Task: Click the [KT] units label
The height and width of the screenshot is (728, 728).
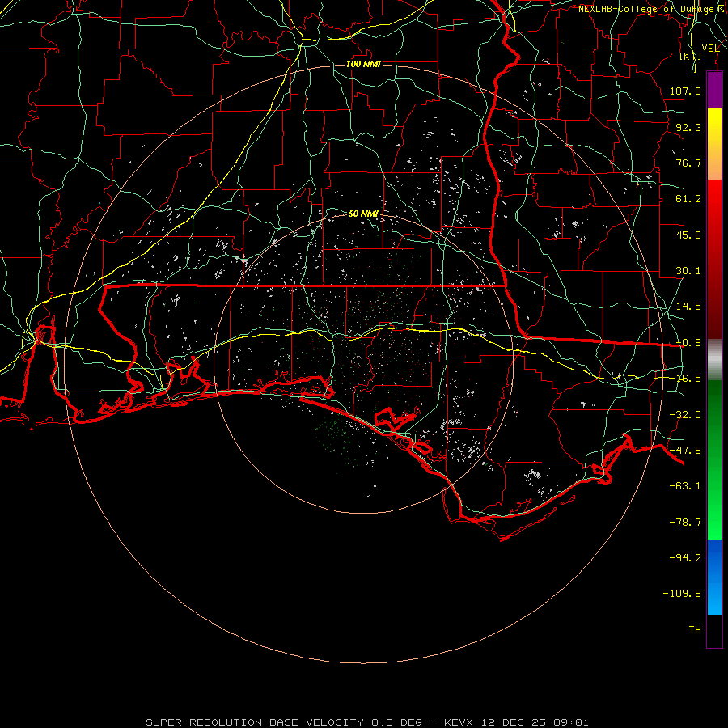Action: (x=691, y=56)
